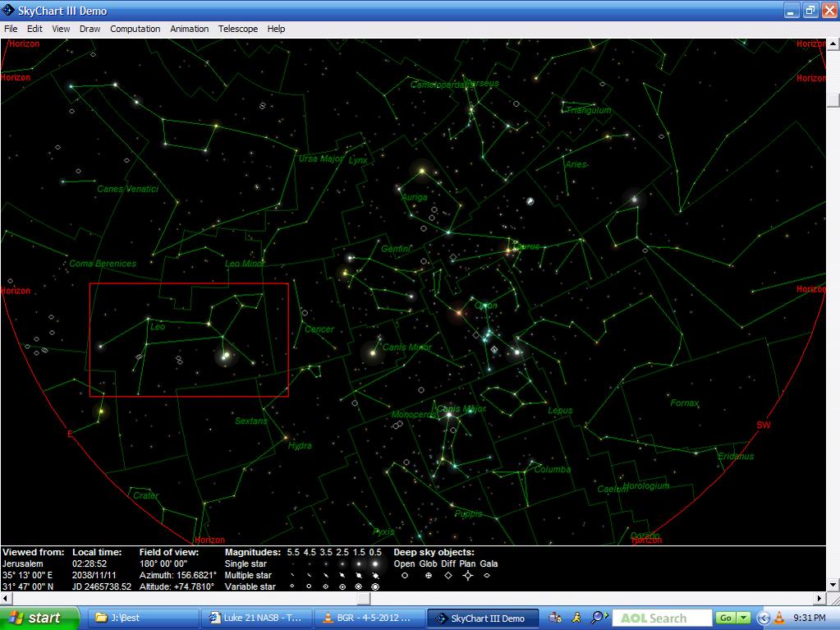Click the SkyChart III title bar icon
Screen dimensions: 840x630
pos(9,11)
